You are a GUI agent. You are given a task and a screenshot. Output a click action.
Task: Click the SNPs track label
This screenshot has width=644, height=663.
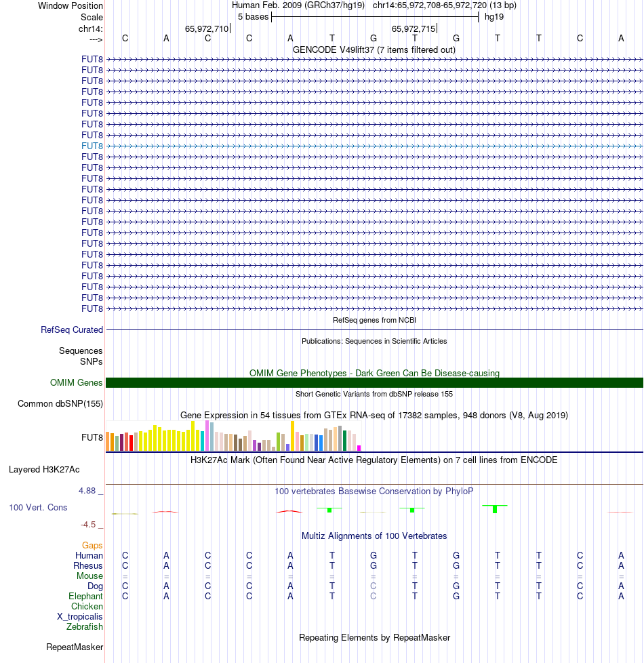click(92, 361)
